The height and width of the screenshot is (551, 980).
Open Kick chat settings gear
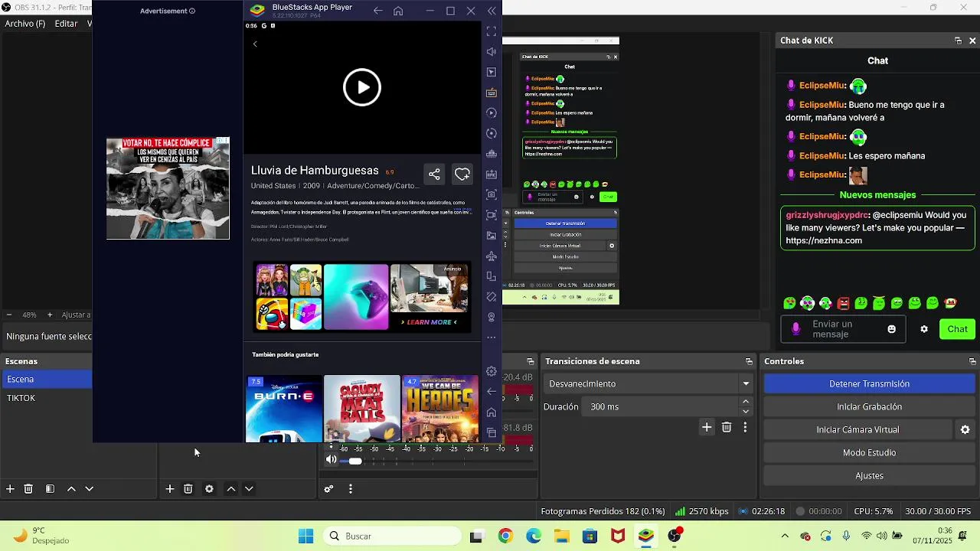click(924, 329)
